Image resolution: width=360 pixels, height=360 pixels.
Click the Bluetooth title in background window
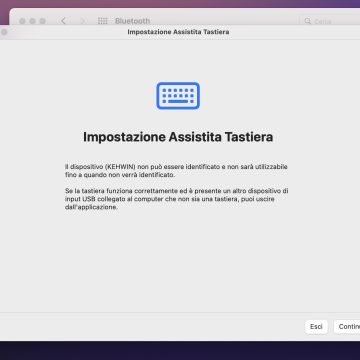click(x=132, y=21)
